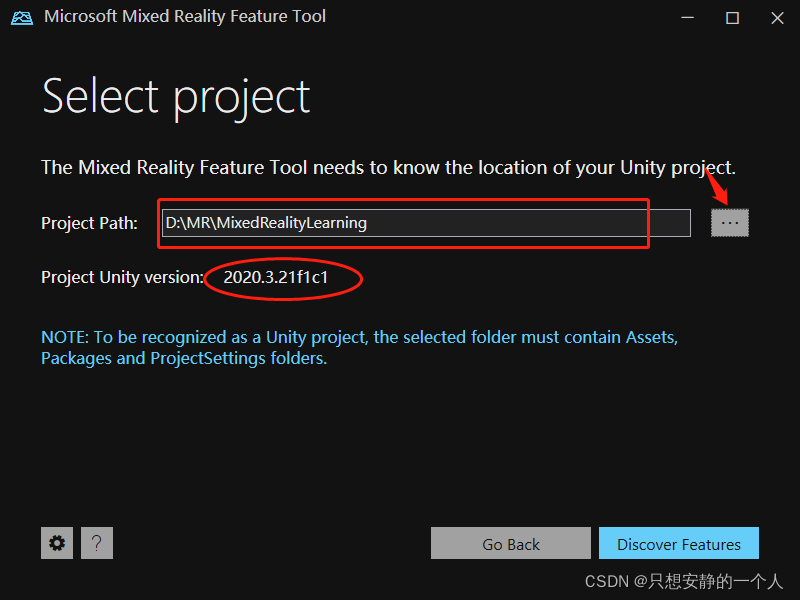
Task: Click the Mixed Reality Feature Tool logo
Action: click(x=21, y=17)
